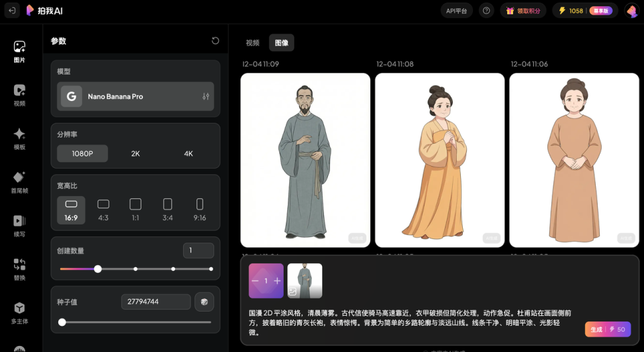Click the 12-04 11:08 timestamp
The image size is (644, 352).
tap(394, 64)
